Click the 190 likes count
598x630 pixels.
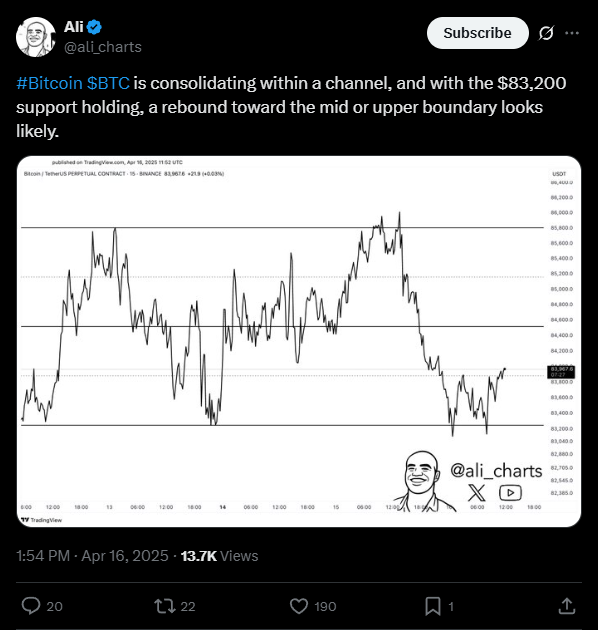pos(325,606)
